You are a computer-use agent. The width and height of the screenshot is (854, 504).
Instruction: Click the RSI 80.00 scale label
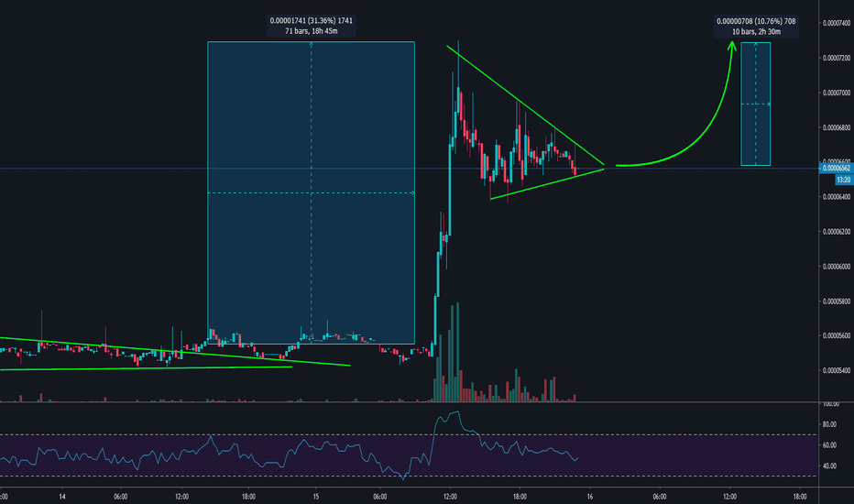click(x=829, y=424)
